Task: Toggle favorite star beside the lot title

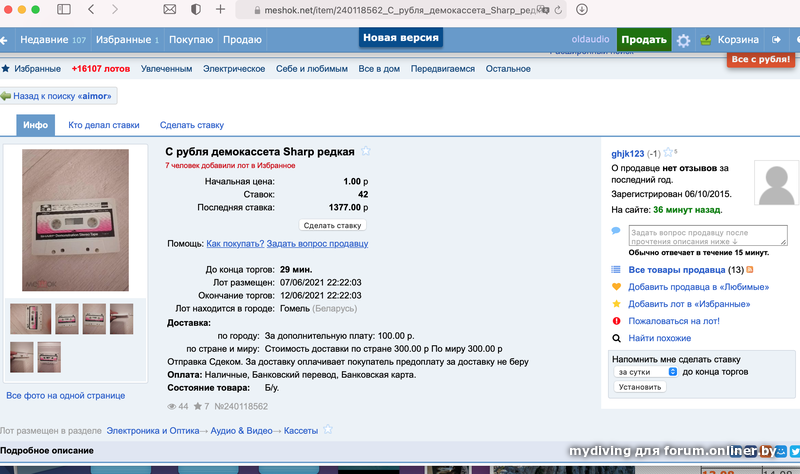Action: 366,151
